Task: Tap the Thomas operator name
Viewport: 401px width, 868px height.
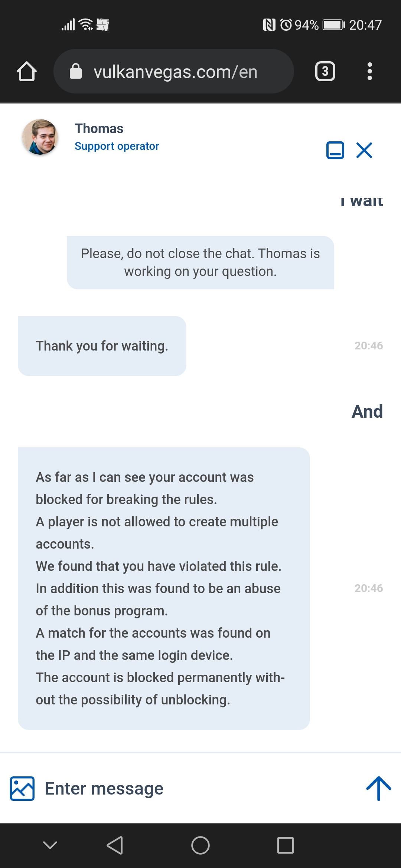Action: (99, 128)
